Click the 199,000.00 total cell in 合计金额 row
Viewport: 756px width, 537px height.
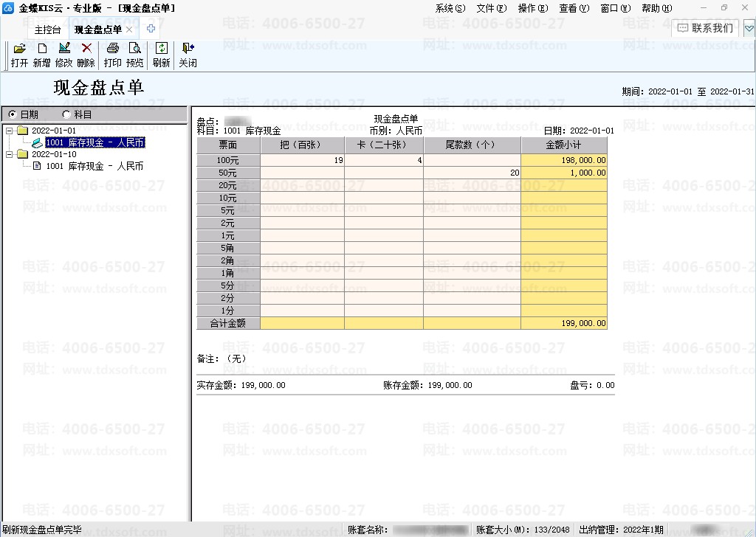(563, 323)
